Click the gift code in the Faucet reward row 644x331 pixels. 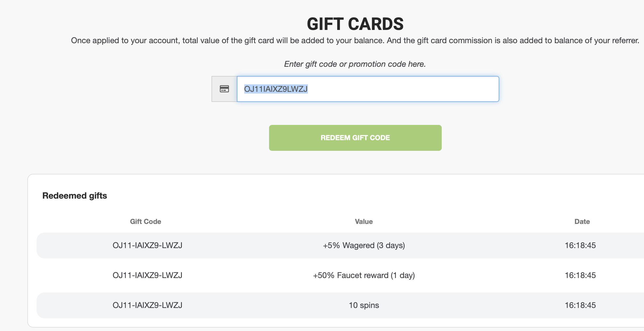click(x=147, y=275)
